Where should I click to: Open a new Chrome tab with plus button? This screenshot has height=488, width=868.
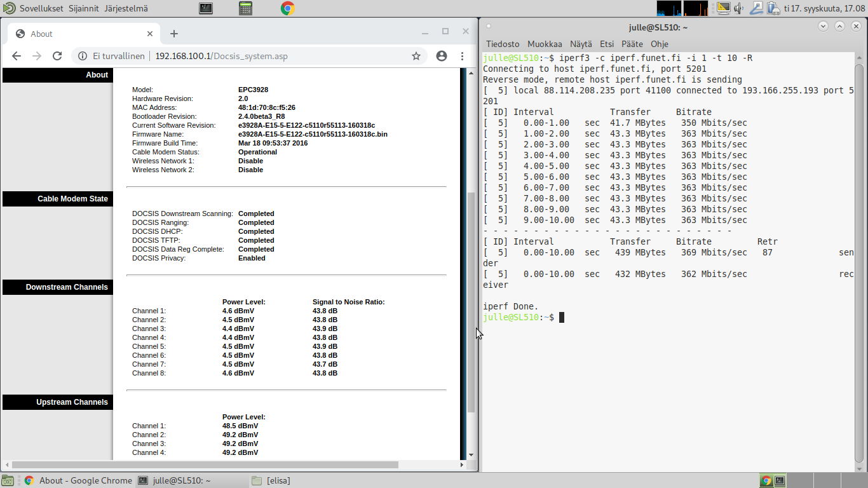[x=174, y=34]
